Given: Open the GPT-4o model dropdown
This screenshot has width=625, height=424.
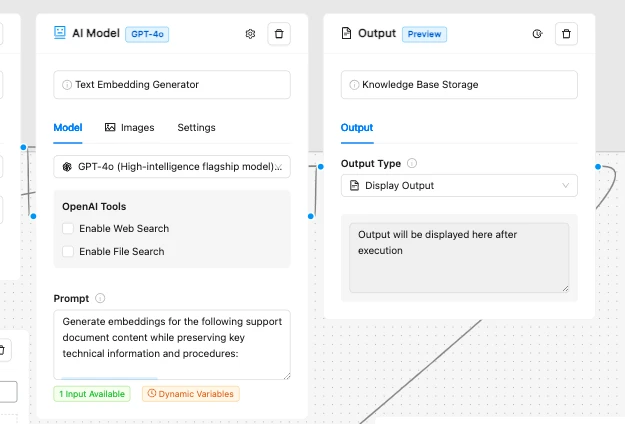Looking at the screenshot, I should 171,167.
